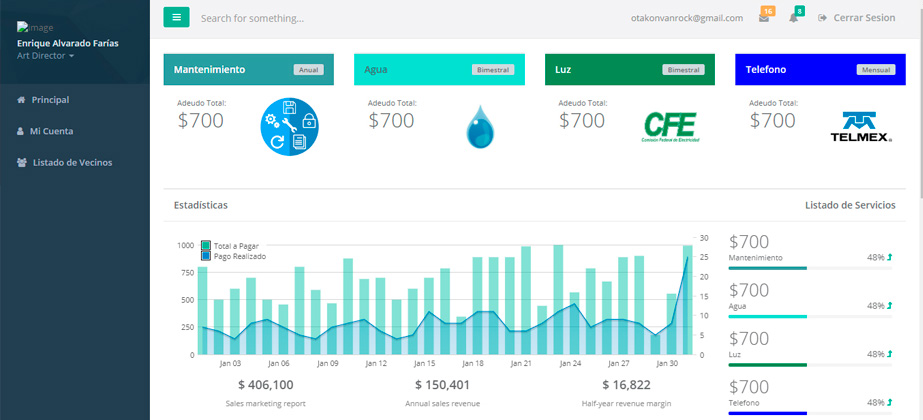Click the Bimestral badge on Agua card

[493, 70]
